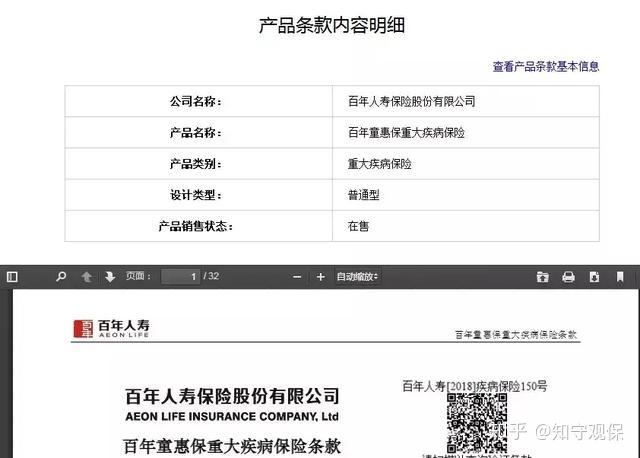The image size is (640, 458).
Task: Click the 产品条款内容明细 page heading
Action: coord(332,25)
